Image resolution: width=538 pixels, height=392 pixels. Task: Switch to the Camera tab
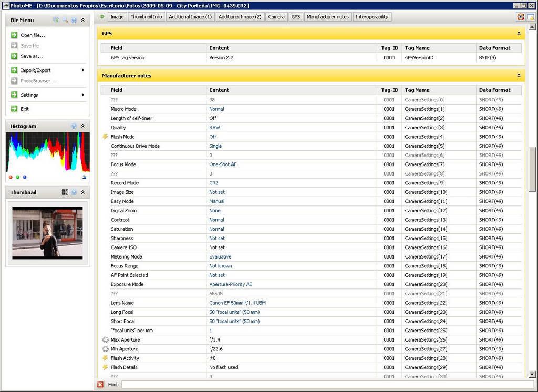tap(276, 17)
